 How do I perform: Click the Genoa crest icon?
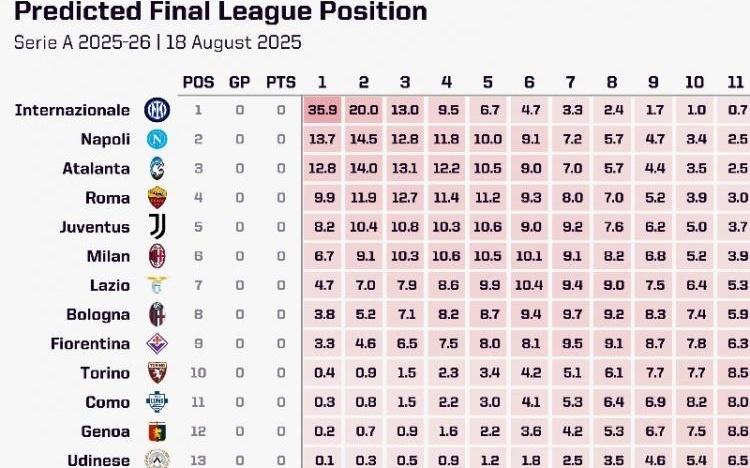157,432
